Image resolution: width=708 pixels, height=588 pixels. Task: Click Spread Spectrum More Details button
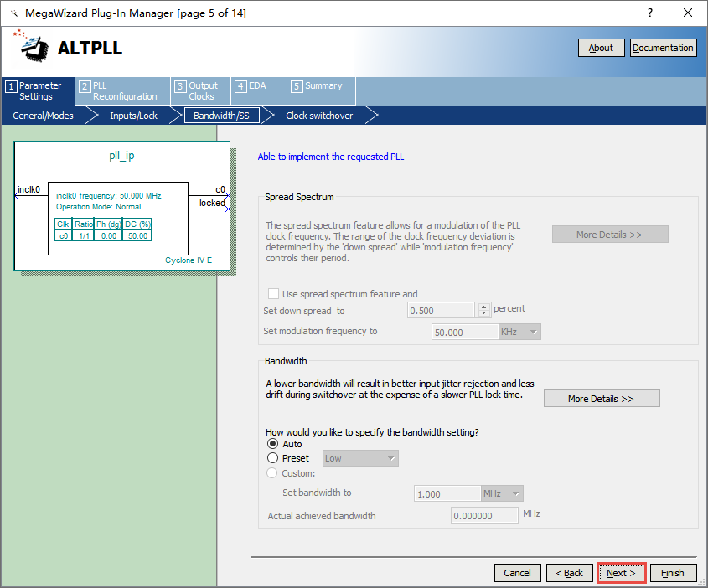610,235
